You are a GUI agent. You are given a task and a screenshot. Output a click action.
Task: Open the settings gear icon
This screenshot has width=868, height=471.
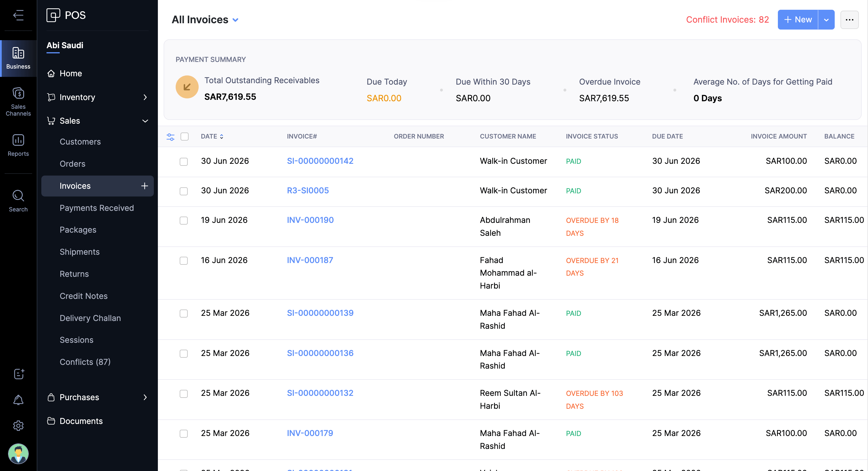(18, 426)
